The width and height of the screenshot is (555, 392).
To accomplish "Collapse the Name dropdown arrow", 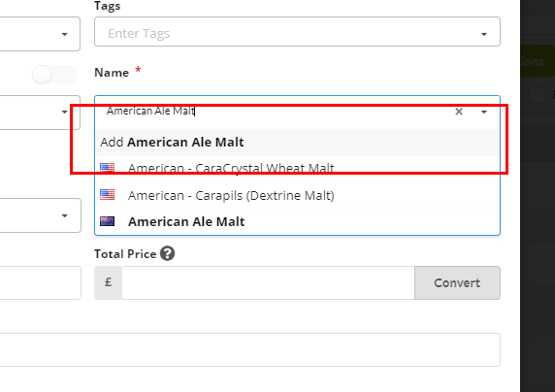I will click(x=484, y=112).
